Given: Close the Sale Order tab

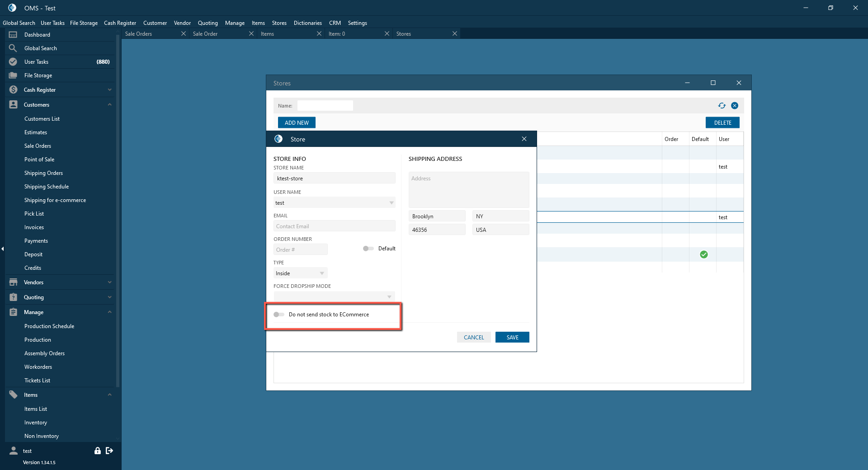Looking at the screenshot, I should click(x=251, y=34).
